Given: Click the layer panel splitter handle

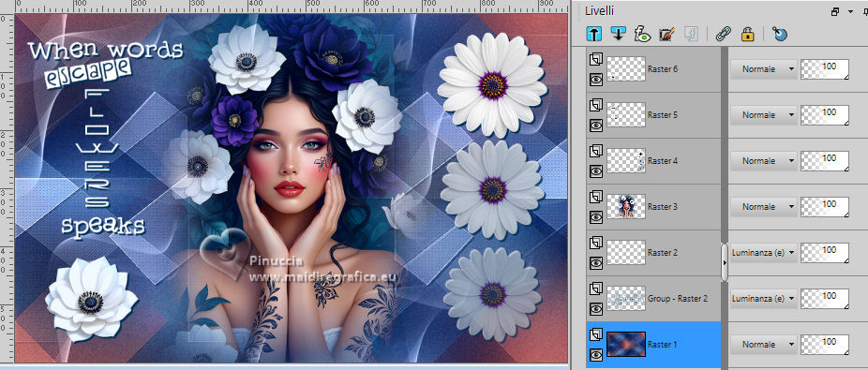Looking at the screenshot, I should coord(725,262).
